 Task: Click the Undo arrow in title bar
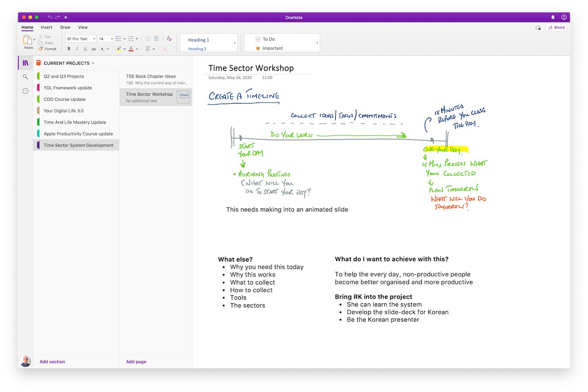click(x=50, y=17)
